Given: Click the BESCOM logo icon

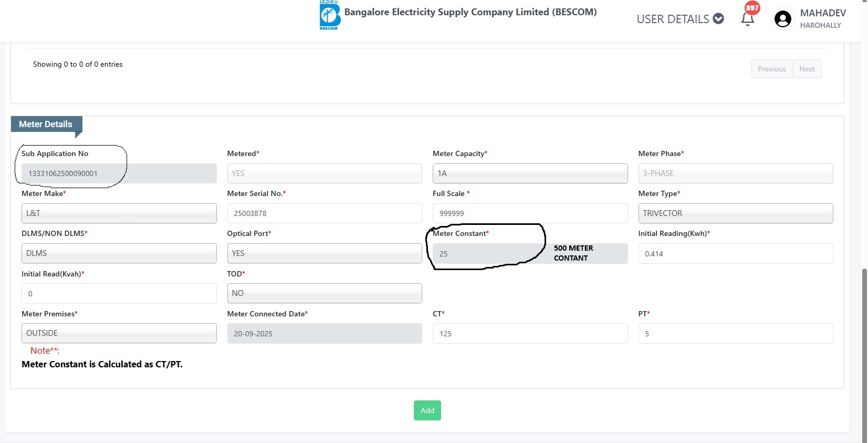Looking at the screenshot, I should [x=330, y=15].
